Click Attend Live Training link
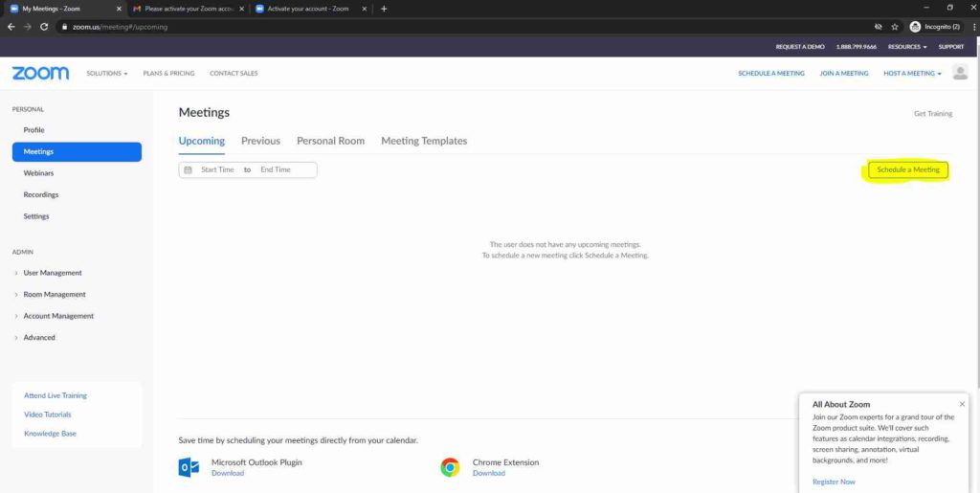Screen dimensions: 980x493 (x=56, y=395)
